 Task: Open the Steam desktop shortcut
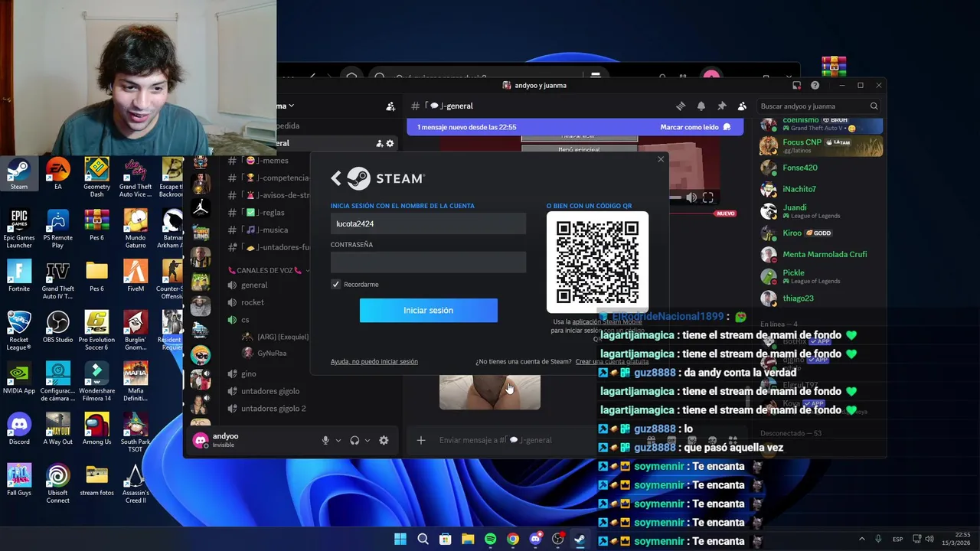[x=19, y=174]
